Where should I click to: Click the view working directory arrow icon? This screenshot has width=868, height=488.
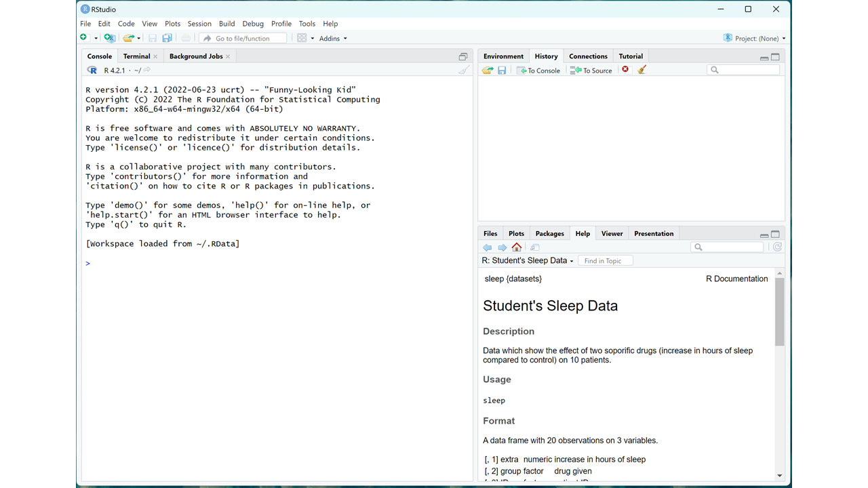[x=147, y=70]
